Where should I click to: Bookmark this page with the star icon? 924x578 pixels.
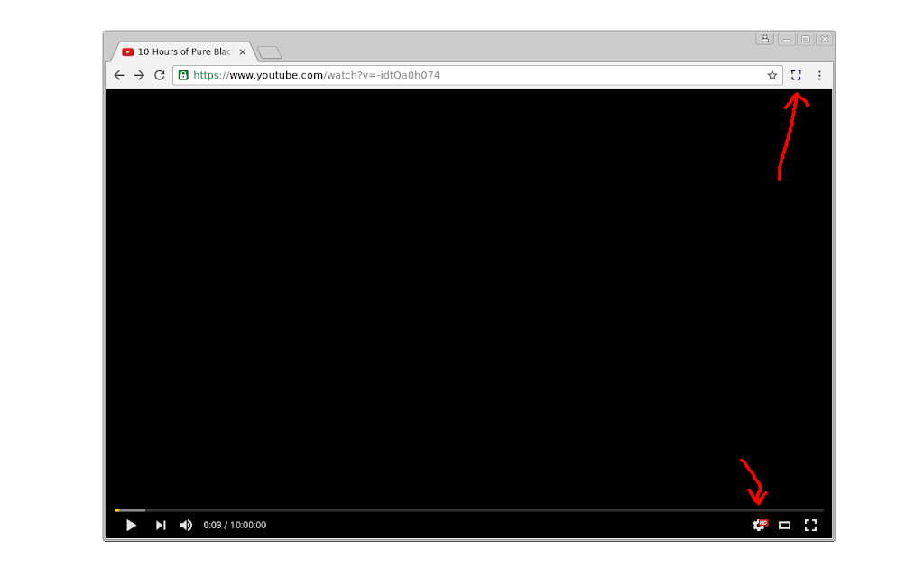[x=772, y=76]
